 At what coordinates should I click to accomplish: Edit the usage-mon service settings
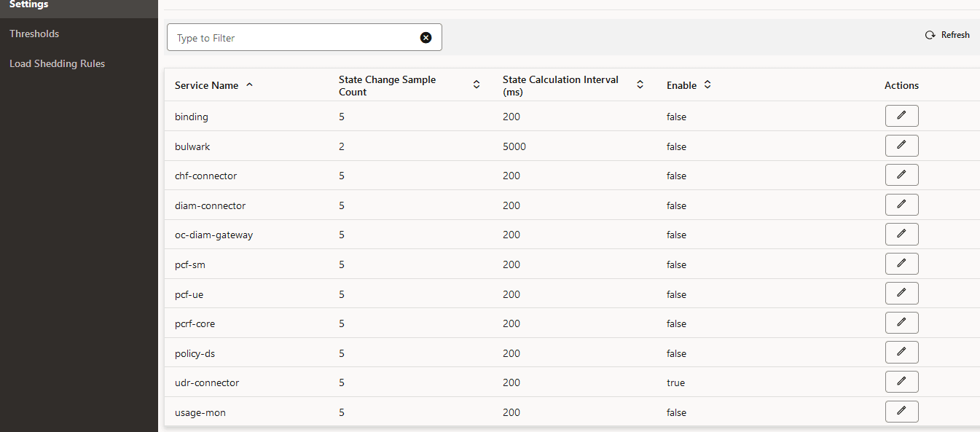point(901,411)
